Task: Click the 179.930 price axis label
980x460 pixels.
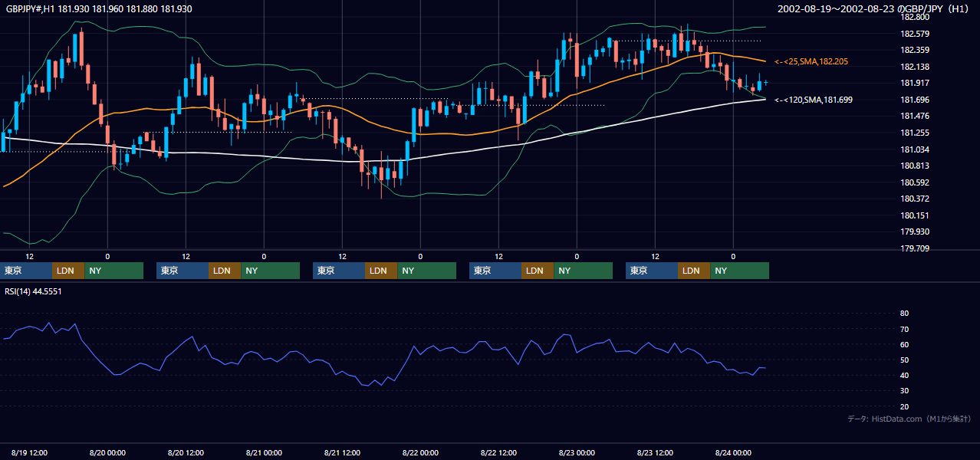Action: tap(915, 232)
